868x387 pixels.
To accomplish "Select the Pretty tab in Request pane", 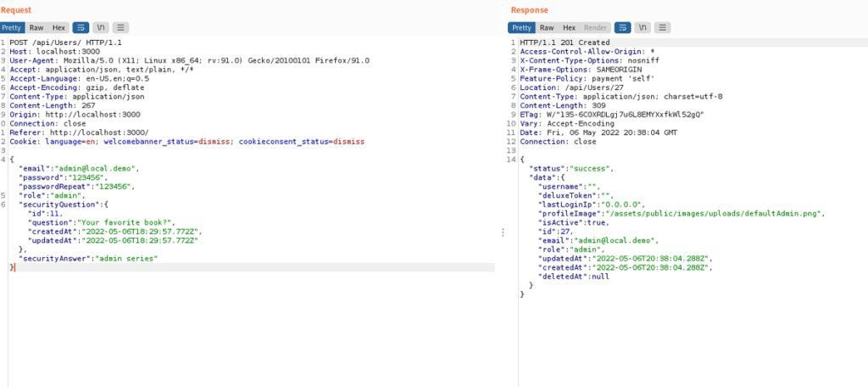I will 13,28.
